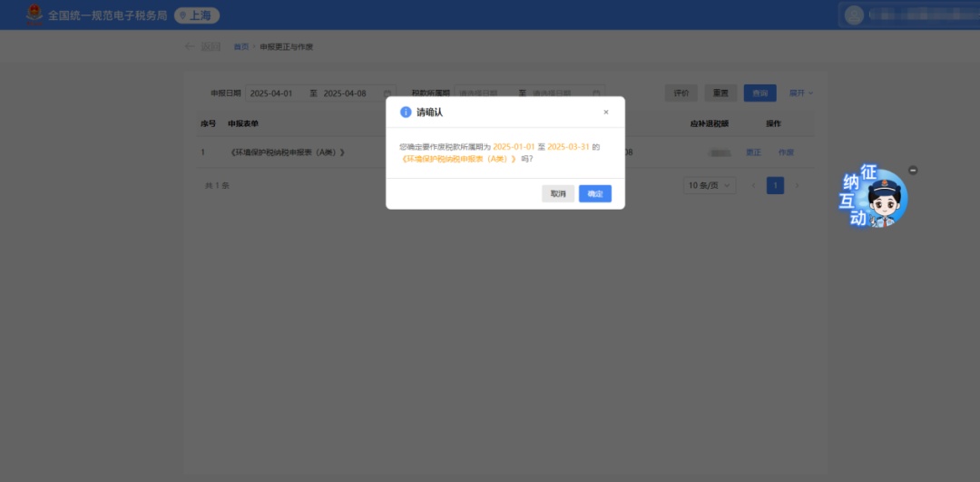Close the 请确认 dialog with the X
The height and width of the screenshot is (482, 980).
click(605, 112)
